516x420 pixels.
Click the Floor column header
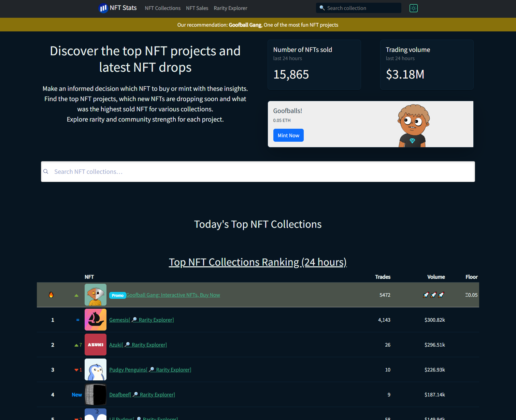coord(472,277)
